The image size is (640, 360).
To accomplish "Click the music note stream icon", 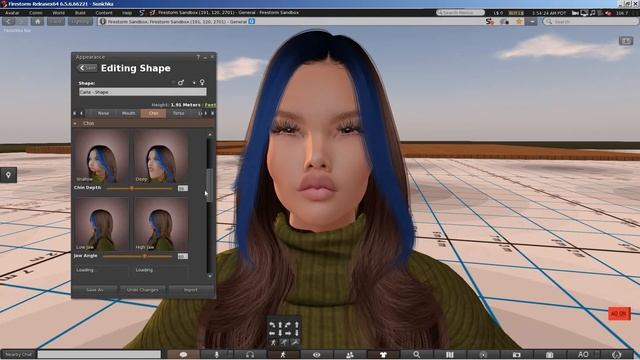I will 592,13.
